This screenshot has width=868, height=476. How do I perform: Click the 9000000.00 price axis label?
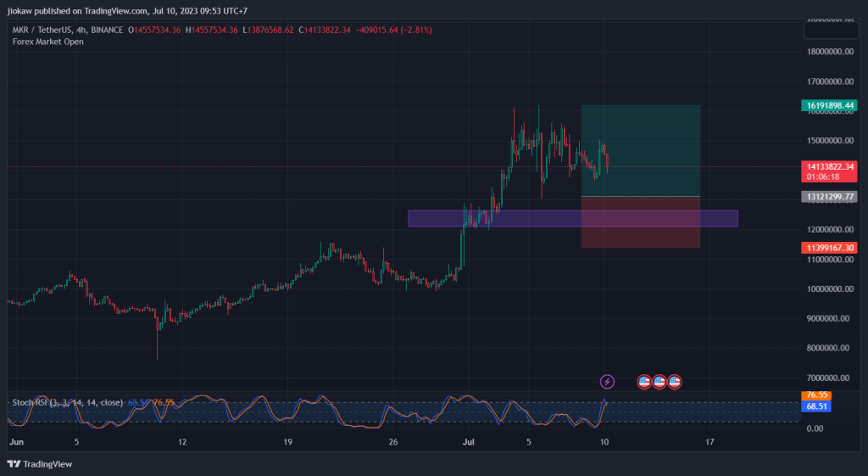click(x=830, y=319)
